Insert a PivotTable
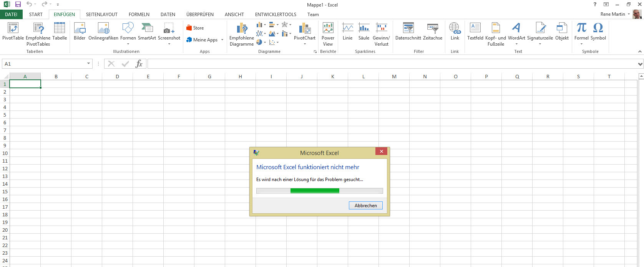The height and width of the screenshot is (267, 644). (x=13, y=31)
